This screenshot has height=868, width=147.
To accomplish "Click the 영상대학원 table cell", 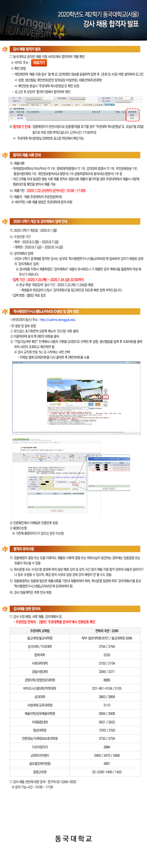I will [x=40, y=730].
